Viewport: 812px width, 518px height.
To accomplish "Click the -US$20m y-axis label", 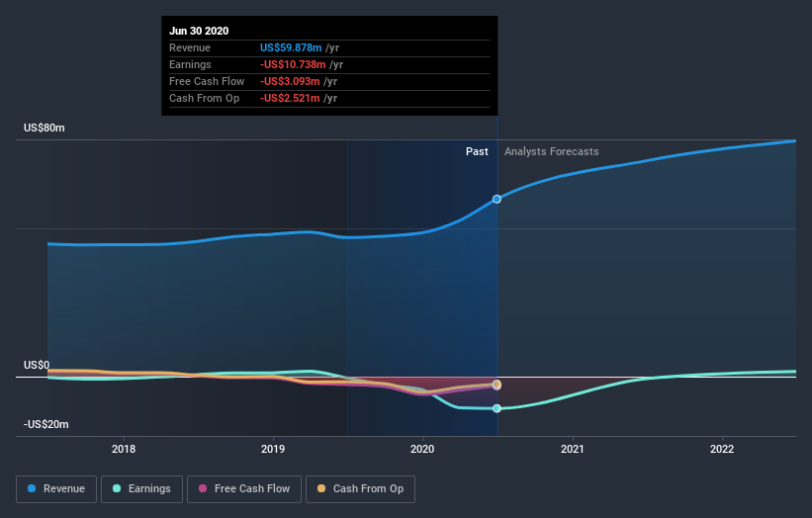I will click(x=46, y=424).
